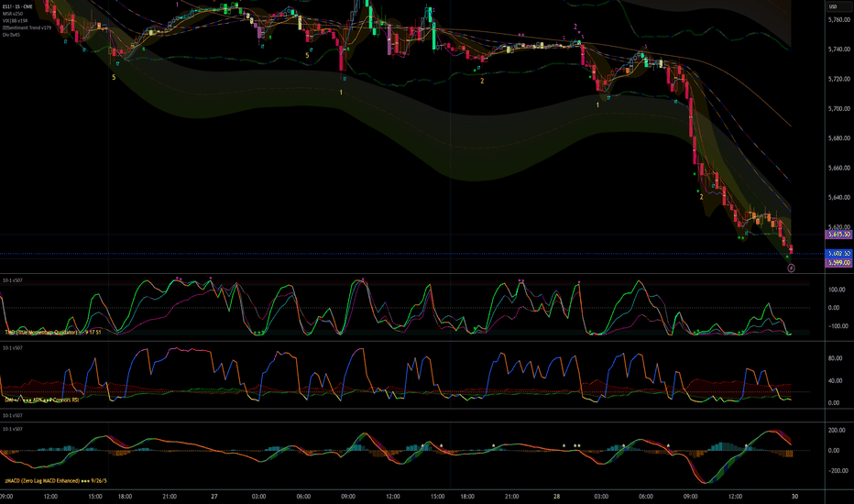
Task: Click the 5,700.00 price axis value
Action: click(x=838, y=109)
